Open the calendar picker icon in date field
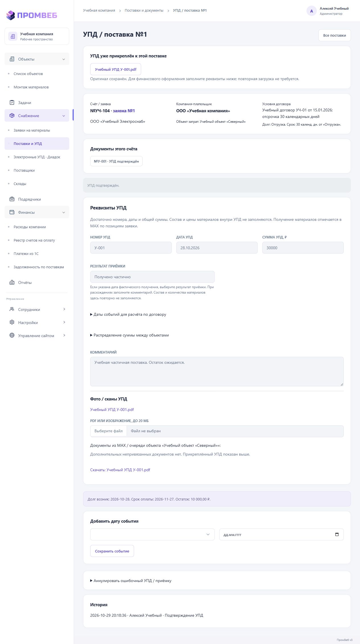Screen dimensions: 360x644 tap(337, 535)
